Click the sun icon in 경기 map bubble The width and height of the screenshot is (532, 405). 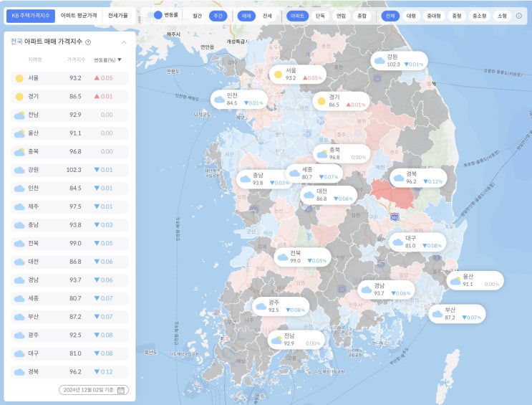point(321,101)
